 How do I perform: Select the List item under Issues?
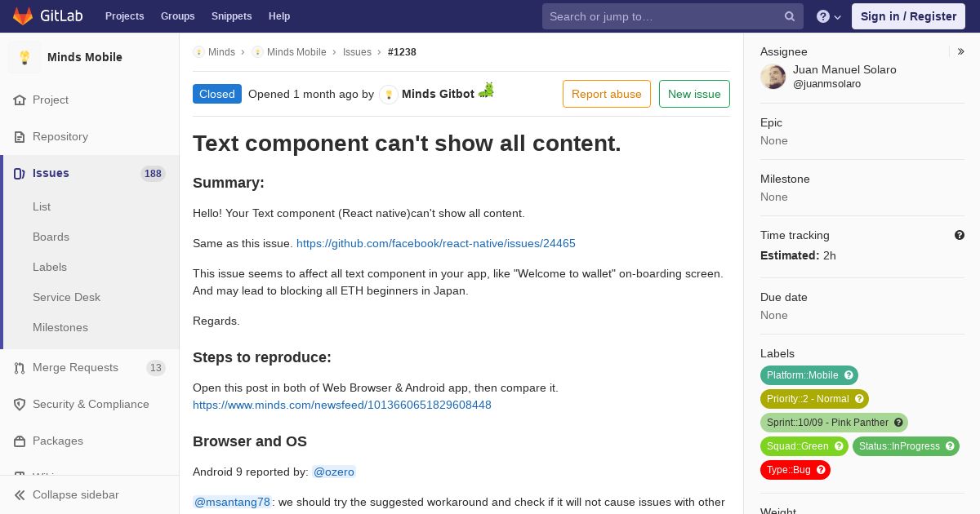click(42, 207)
